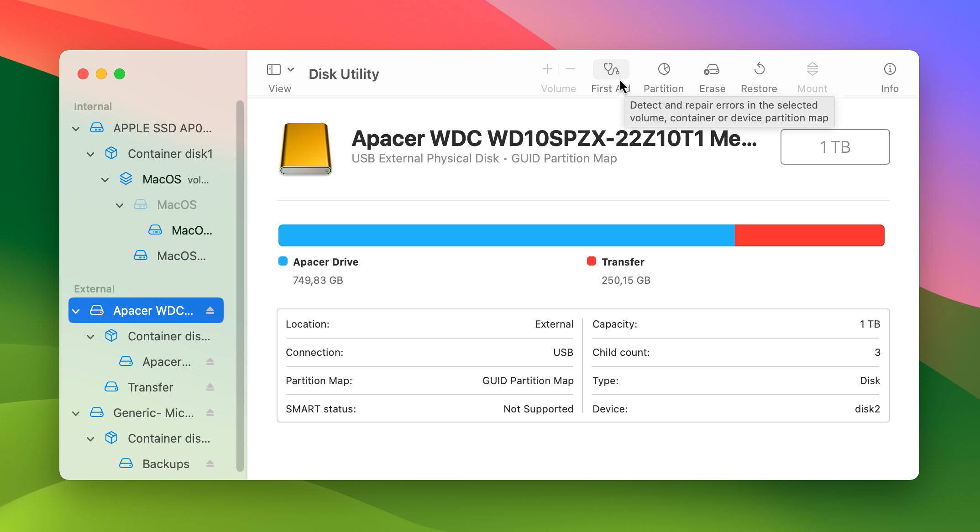
Task: Remove volume with minus icon
Action: point(570,69)
